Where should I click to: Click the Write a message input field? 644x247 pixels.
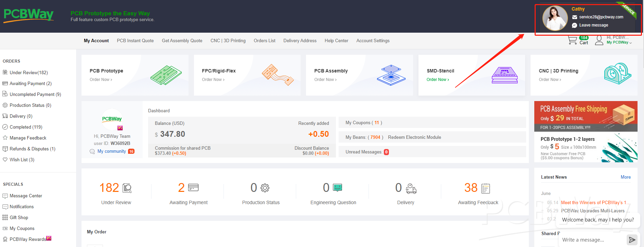[593, 240]
